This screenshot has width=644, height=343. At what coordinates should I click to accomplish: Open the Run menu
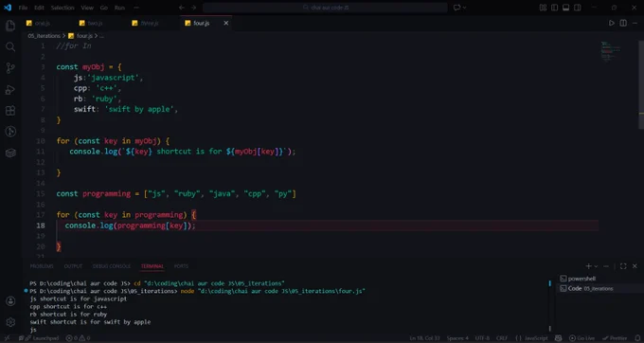click(x=119, y=8)
